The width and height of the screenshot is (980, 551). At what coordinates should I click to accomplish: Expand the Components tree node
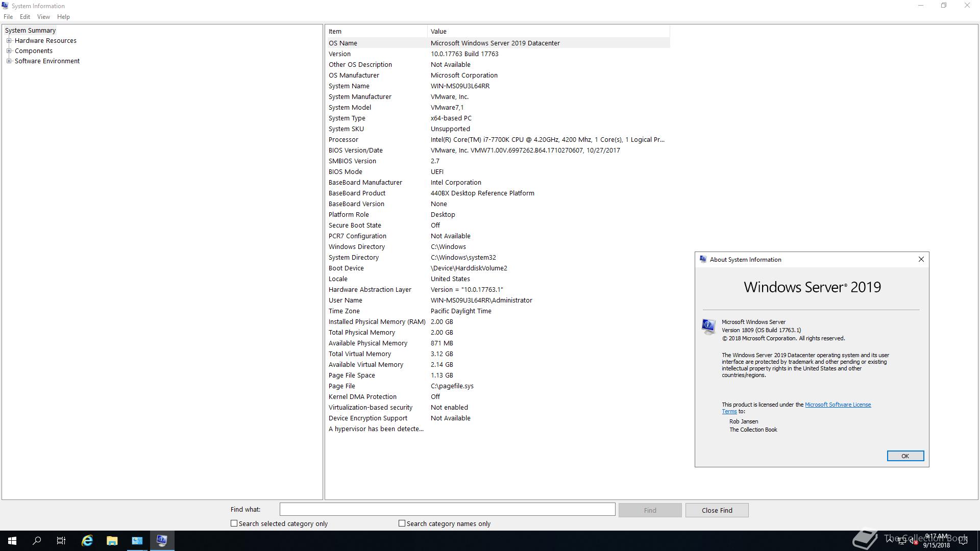[9, 51]
